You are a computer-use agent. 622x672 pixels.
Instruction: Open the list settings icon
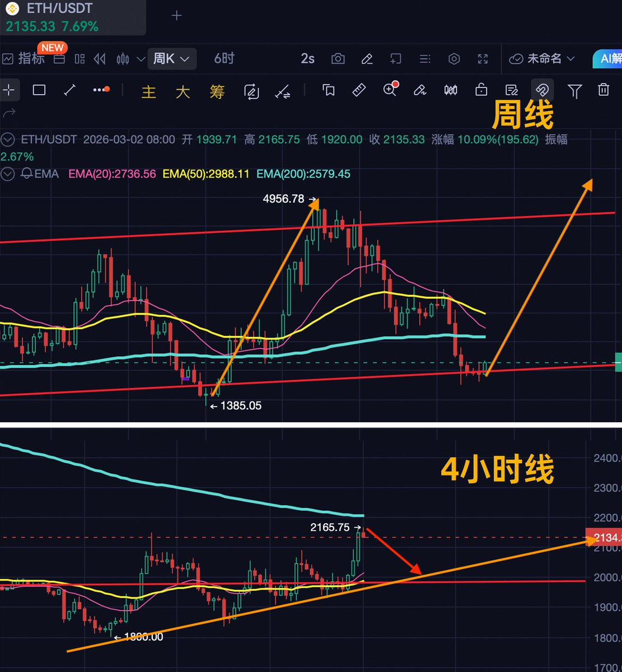pyautogui.click(x=425, y=59)
